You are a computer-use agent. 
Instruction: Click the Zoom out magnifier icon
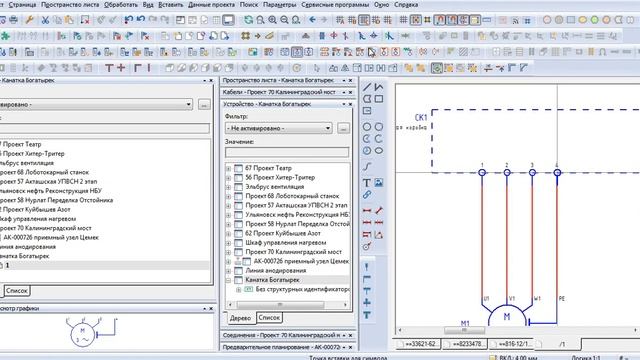click(284, 20)
